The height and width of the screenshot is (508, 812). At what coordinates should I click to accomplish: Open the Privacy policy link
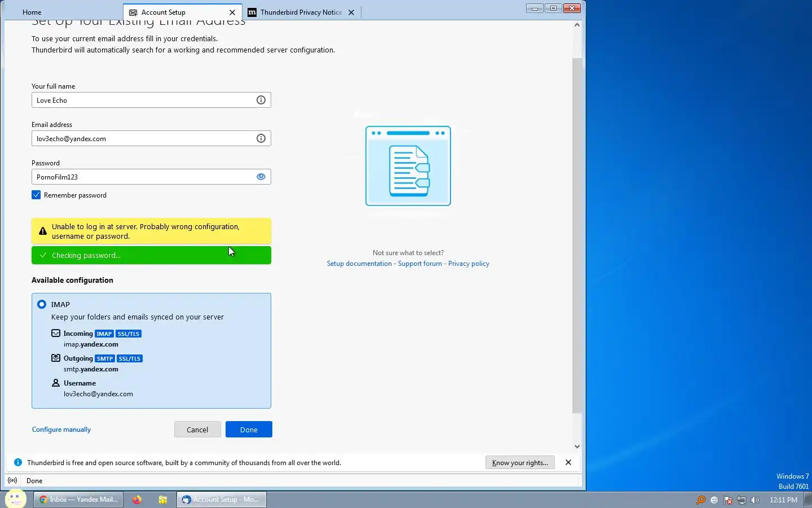[x=469, y=264]
